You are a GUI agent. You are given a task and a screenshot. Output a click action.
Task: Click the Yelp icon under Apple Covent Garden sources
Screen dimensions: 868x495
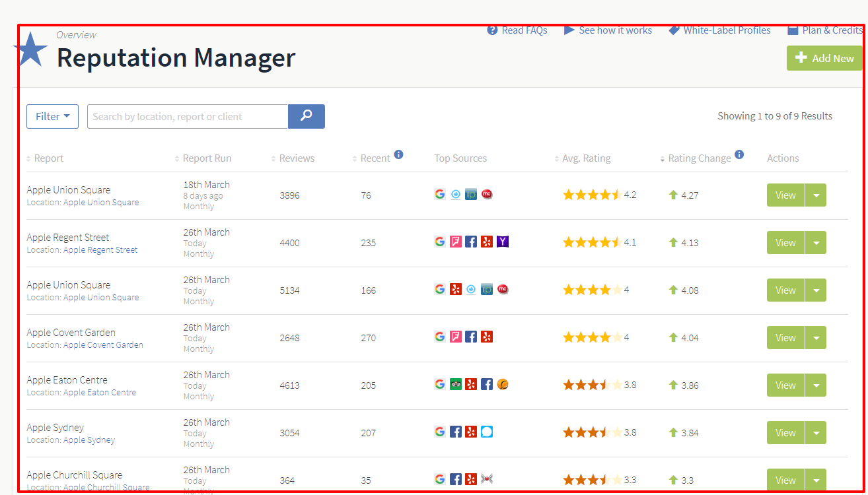[487, 337]
